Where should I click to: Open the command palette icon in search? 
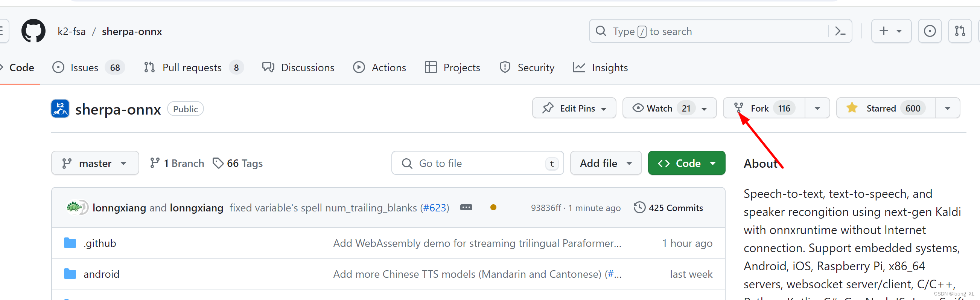(840, 31)
